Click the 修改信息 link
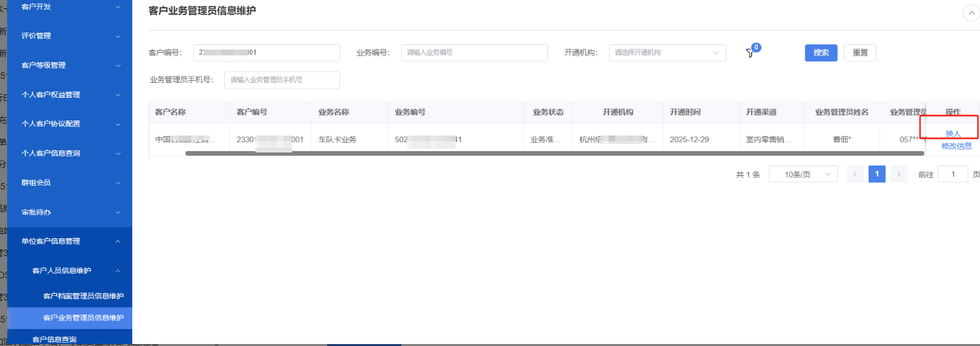The height and width of the screenshot is (346, 980). point(956,146)
